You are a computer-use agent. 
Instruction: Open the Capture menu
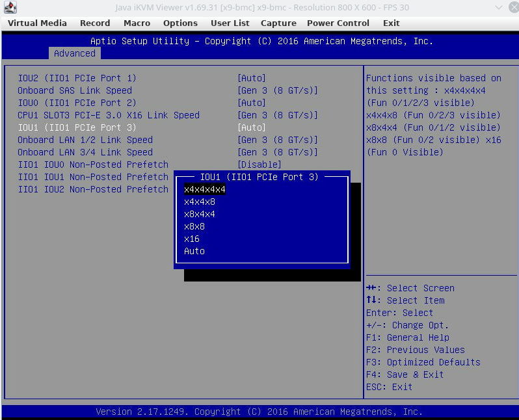pos(278,23)
